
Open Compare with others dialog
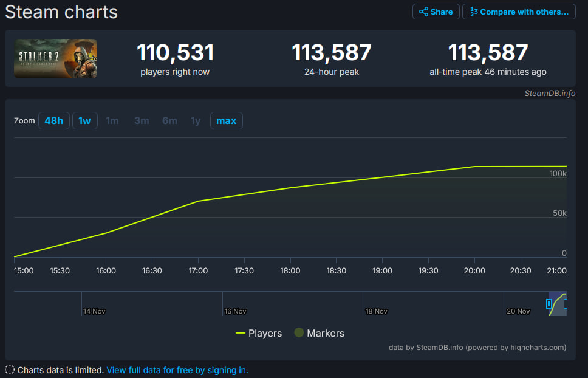pyautogui.click(x=519, y=12)
